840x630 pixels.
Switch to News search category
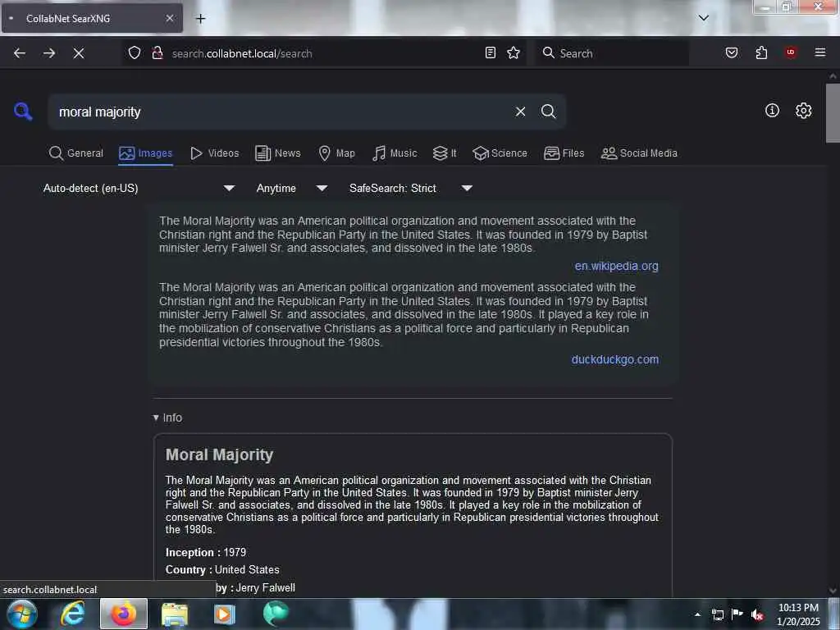point(278,153)
